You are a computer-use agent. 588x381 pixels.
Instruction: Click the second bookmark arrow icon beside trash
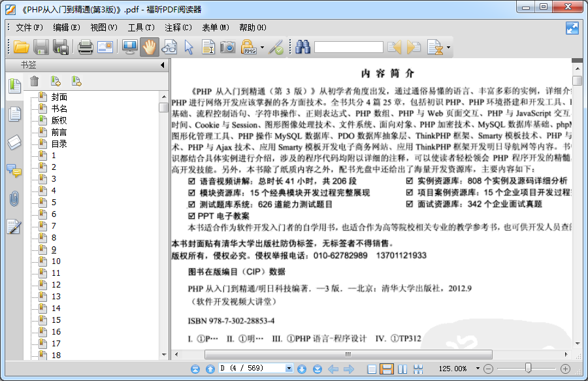(76, 81)
